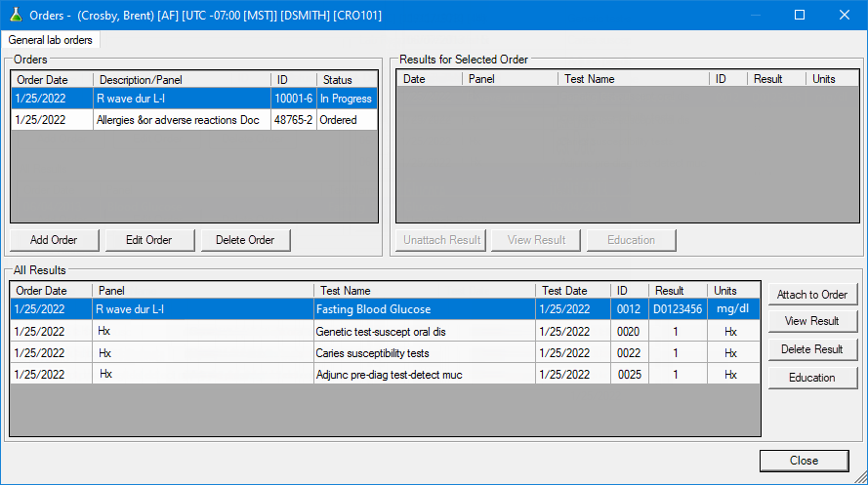Sort Orders list by Status column header
868x485 pixels.
click(346, 79)
